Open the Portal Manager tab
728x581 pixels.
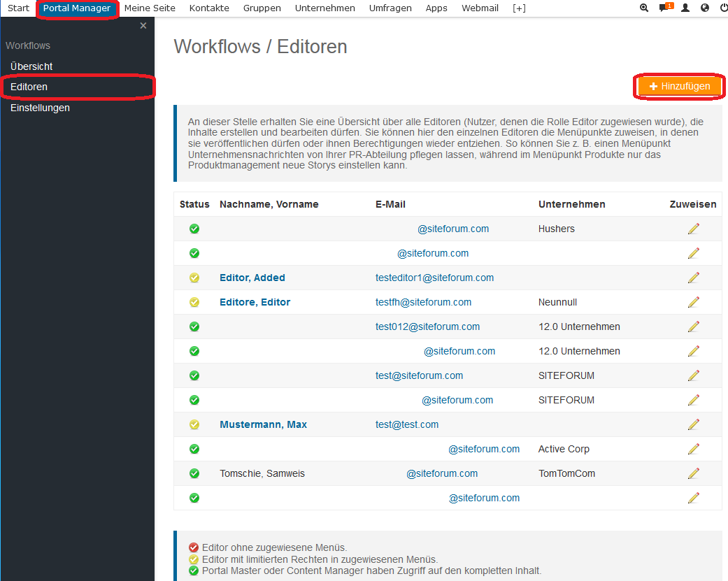tap(77, 8)
